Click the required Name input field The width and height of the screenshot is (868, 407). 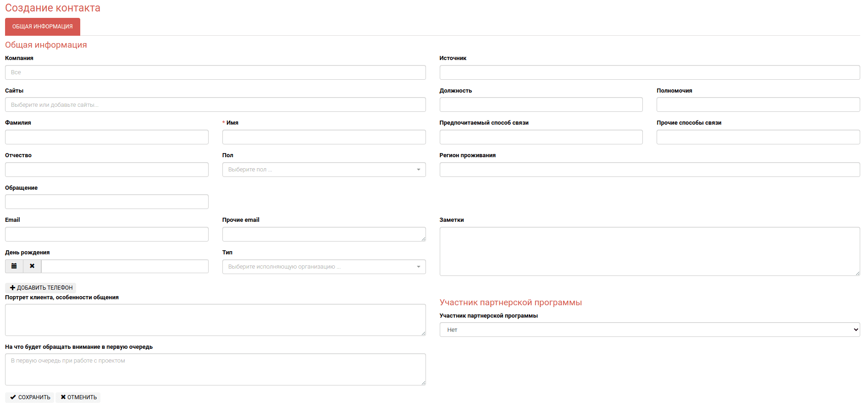[324, 137]
